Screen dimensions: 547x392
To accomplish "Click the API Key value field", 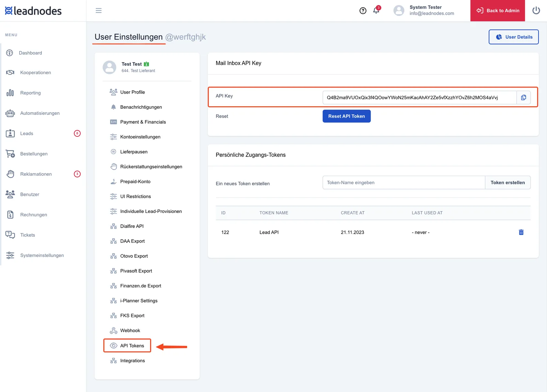I will (419, 97).
